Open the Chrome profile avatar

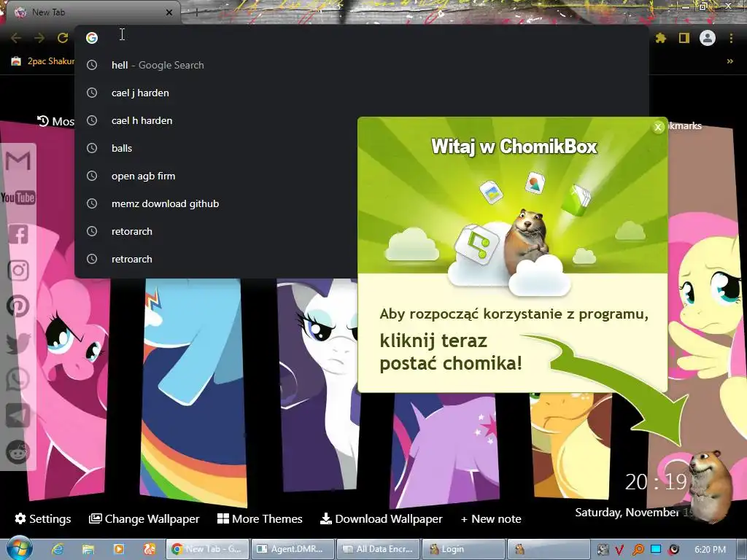708,38
